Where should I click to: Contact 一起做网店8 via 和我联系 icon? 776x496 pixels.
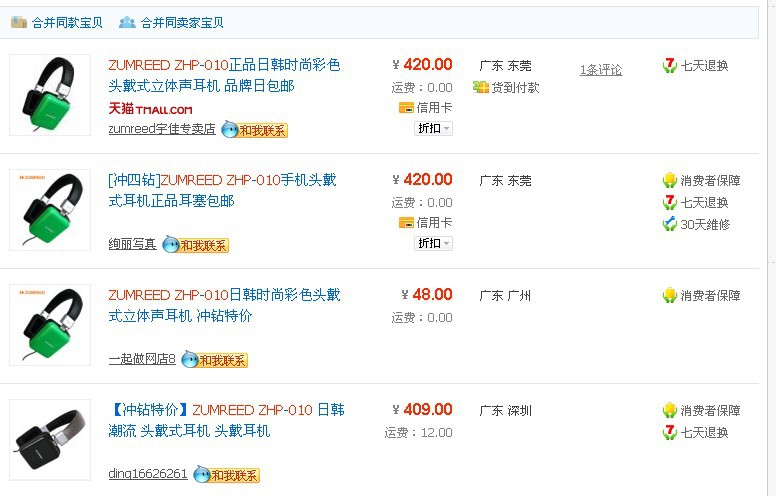214,360
